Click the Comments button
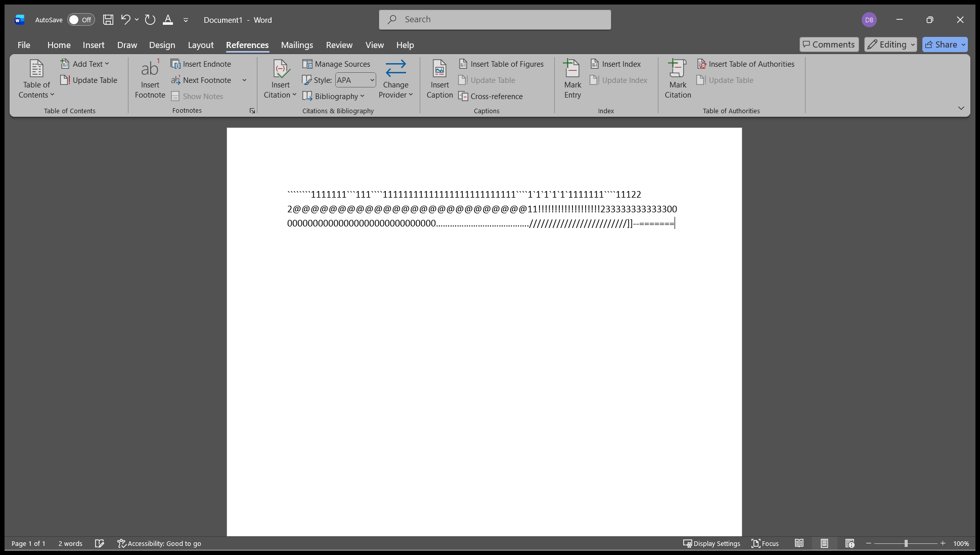The width and height of the screenshot is (980, 555). pos(829,44)
